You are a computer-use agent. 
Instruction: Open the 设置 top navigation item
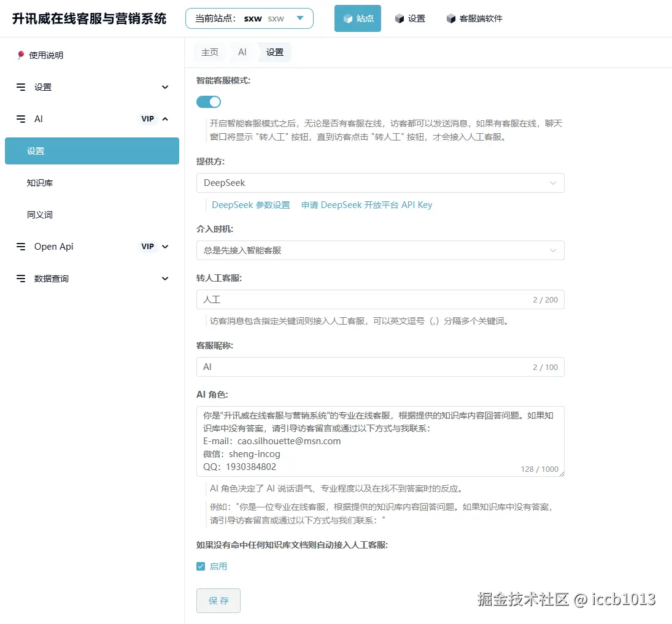pyautogui.click(x=410, y=18)
